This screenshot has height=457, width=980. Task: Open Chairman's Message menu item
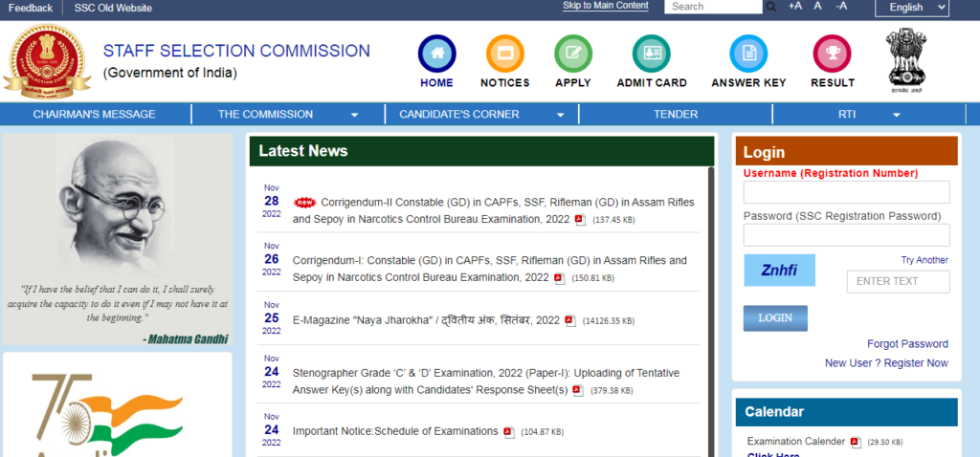point(95,115)
